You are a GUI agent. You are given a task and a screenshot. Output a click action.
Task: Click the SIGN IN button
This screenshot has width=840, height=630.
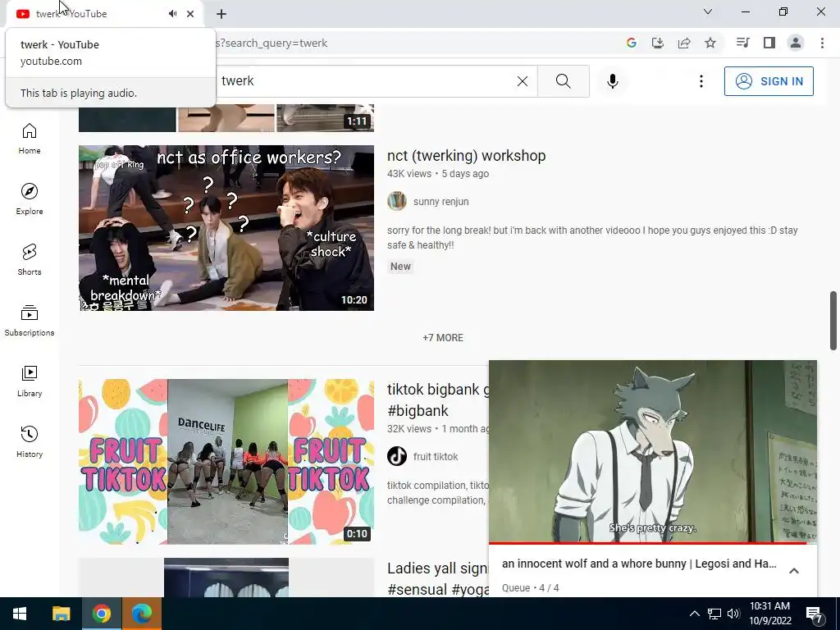(769, 81)
